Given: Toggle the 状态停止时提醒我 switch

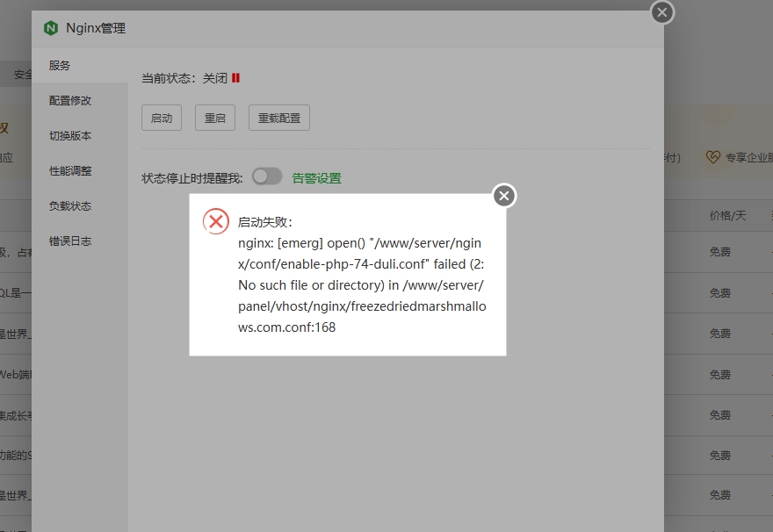Looking at the screenshot, I should [267, 176].
